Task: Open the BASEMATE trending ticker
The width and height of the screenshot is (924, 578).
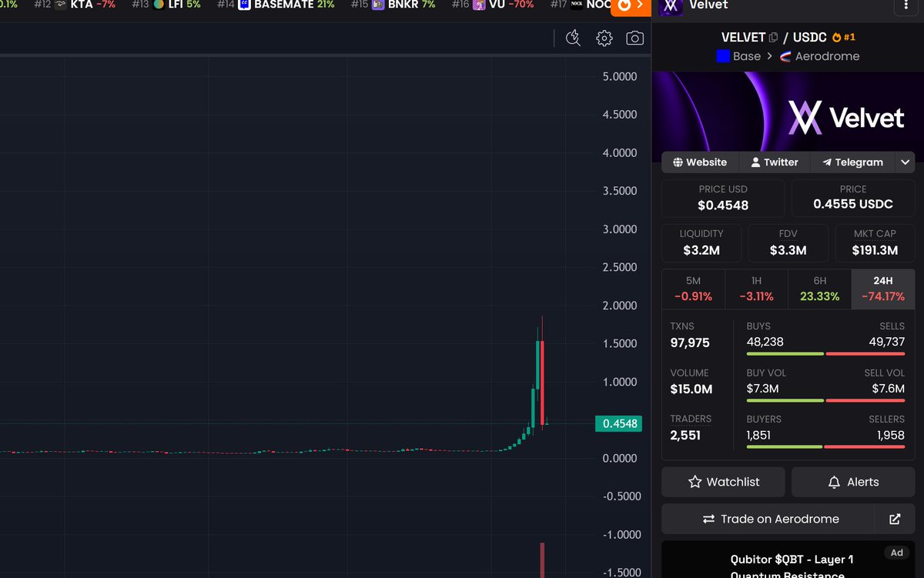Action: [x=276, y=5]
